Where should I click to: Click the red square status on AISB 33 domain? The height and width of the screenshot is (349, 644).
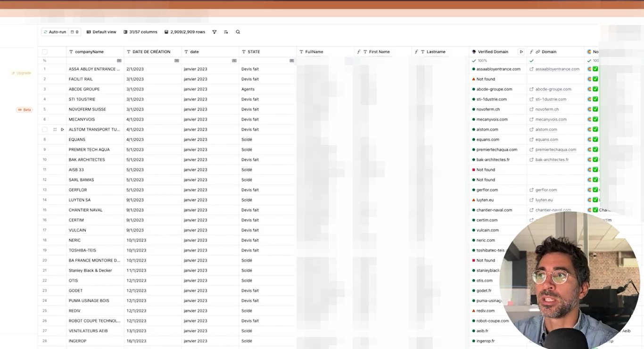(x=473, y=170)
